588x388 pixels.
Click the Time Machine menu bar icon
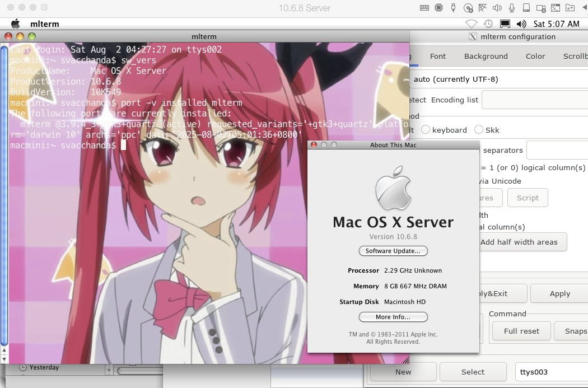(x=488, y=24)
